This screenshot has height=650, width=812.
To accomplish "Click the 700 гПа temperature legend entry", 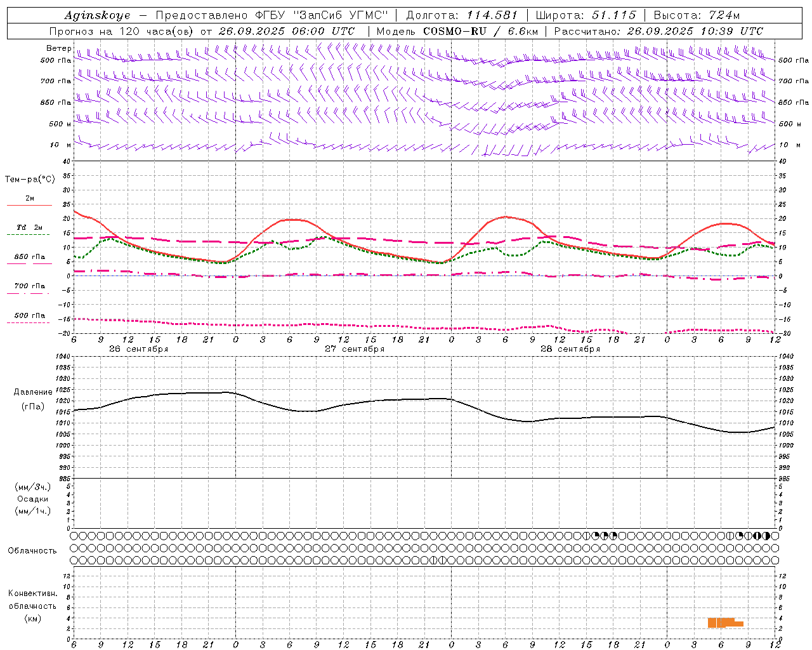I will tap(30, 286).
